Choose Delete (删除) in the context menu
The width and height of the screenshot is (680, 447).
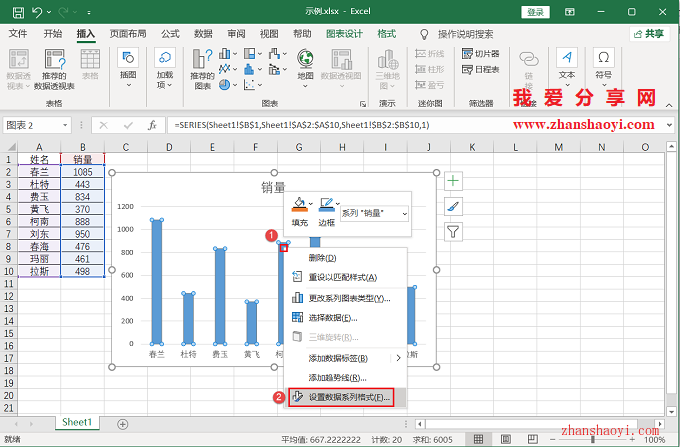[346, 258]
